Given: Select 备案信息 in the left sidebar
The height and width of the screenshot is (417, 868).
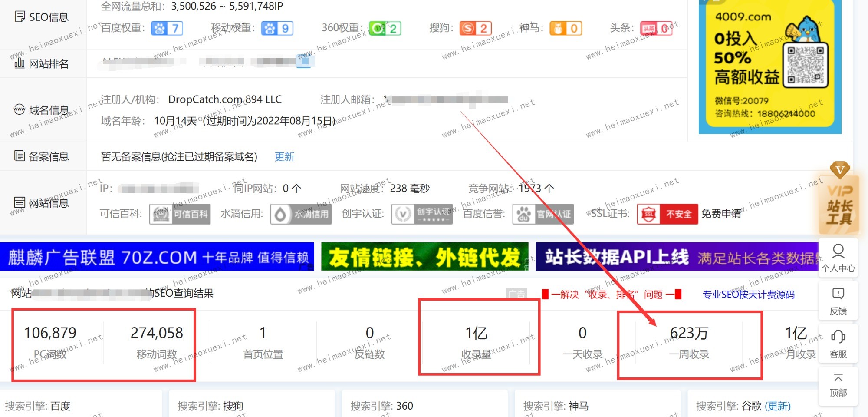Looking at the screenshot, I should pos(42,156).
